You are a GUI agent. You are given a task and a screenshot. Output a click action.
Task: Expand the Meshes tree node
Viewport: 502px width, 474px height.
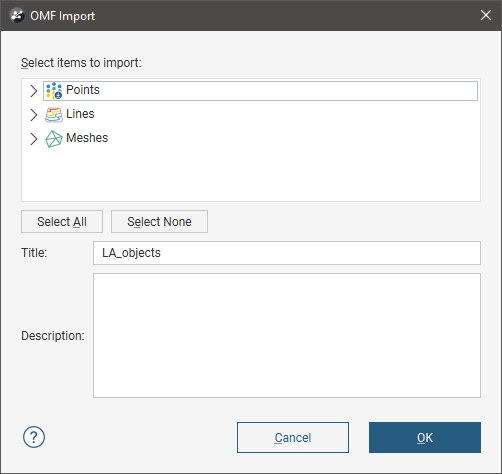coord(34,139)
